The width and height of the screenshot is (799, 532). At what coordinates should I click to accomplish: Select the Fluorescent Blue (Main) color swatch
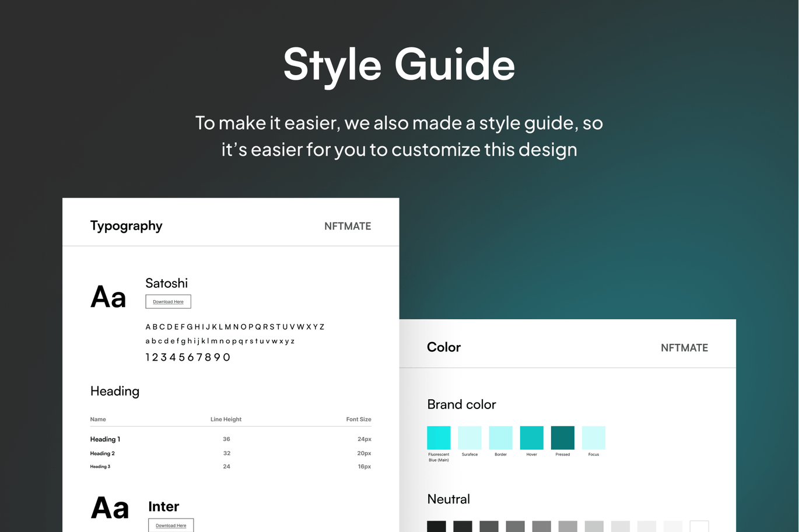pos(439,438)
